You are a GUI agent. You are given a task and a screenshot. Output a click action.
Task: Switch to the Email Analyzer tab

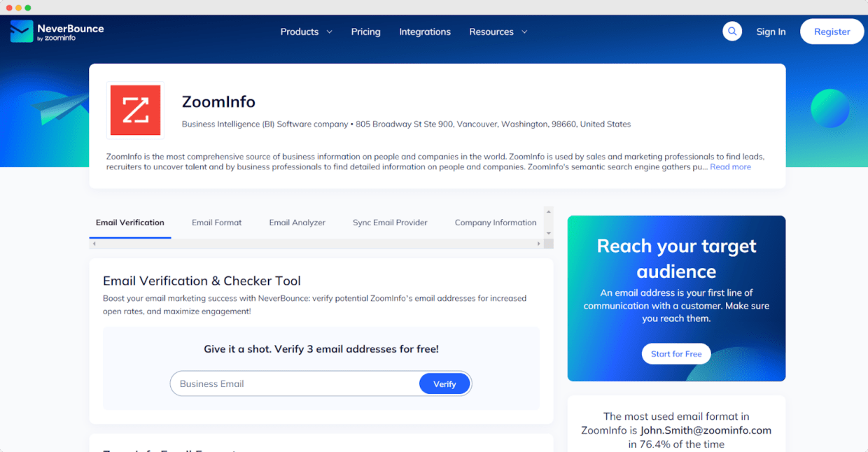point(297,223)
